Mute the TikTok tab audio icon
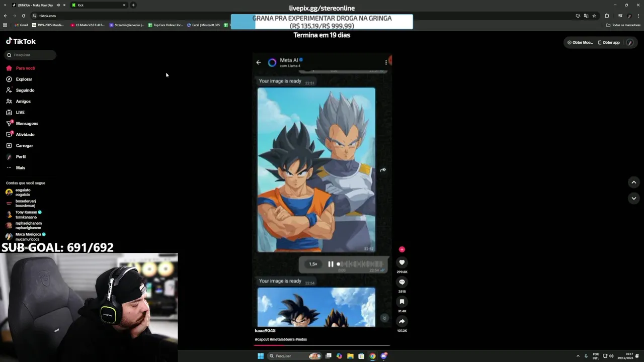 pos(58,5)
